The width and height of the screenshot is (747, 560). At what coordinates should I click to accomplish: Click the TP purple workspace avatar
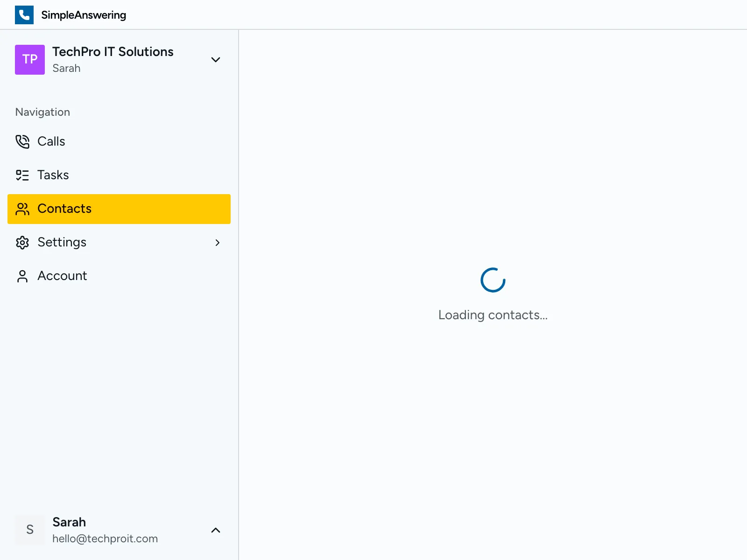[29, 60]
